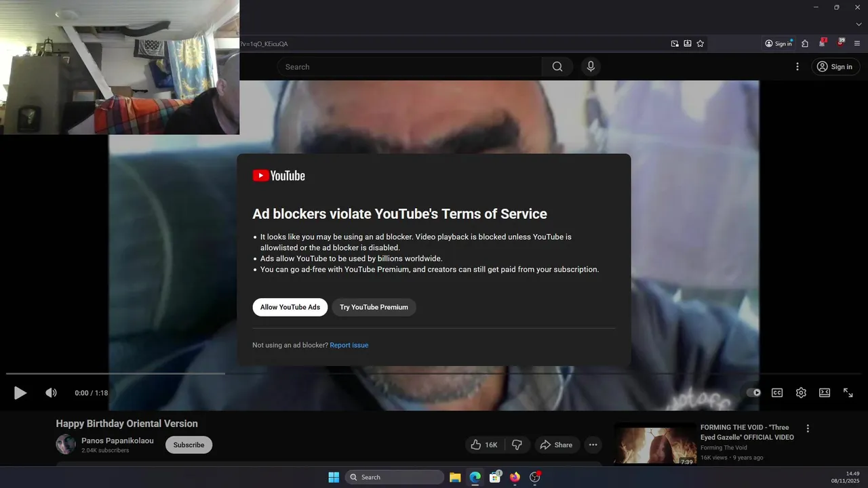Like the video (16K)
This screenshot has height=488, width=868.
[x=485, y=445]
